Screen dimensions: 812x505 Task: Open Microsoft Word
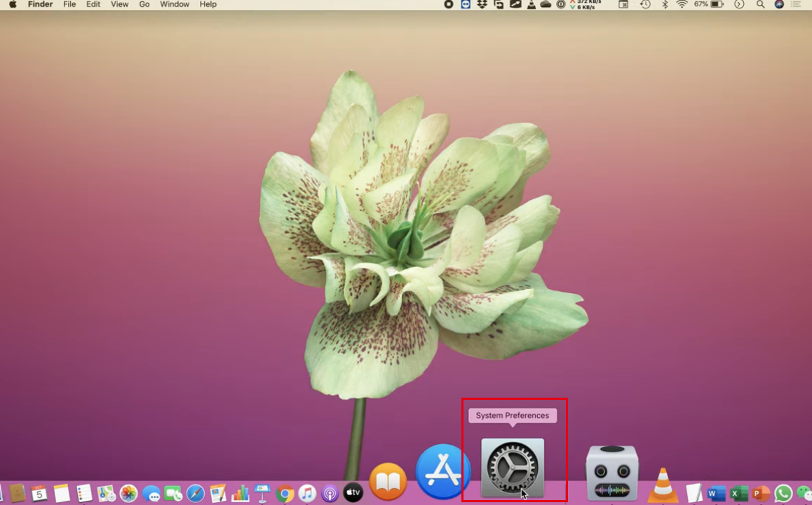[716, 493]
